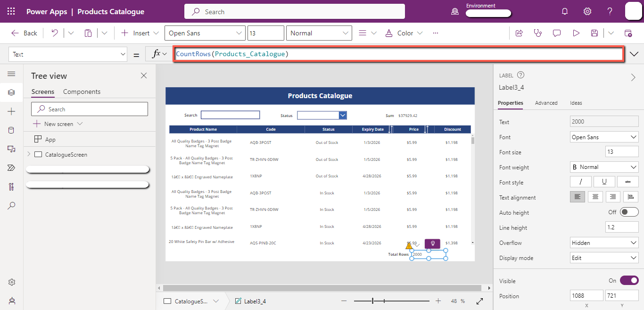Open the Text property selector dropdown

point(68,54)
